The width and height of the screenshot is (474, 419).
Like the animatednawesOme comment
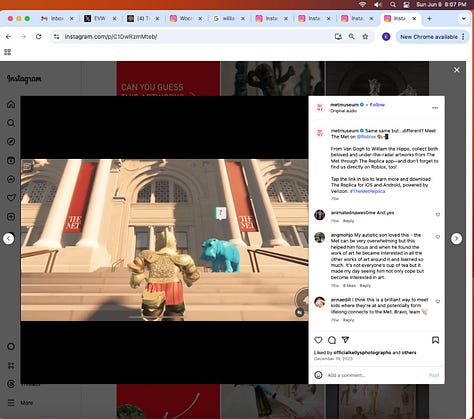[x=438, y=215]
